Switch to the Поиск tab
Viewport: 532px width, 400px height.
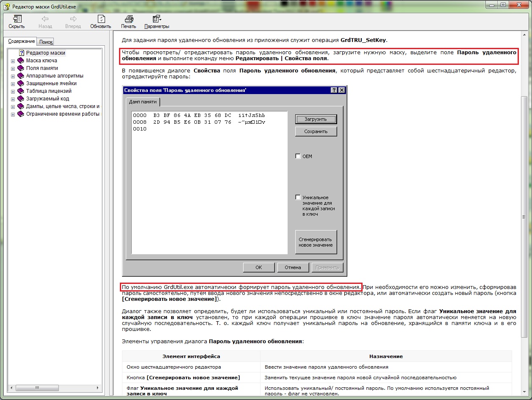[x=46, y=42]
